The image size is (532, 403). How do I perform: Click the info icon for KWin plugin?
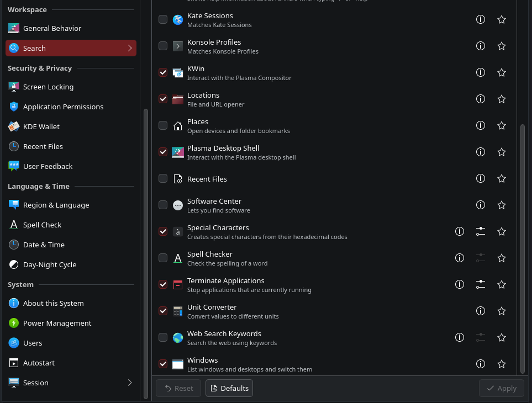[481, 72]
